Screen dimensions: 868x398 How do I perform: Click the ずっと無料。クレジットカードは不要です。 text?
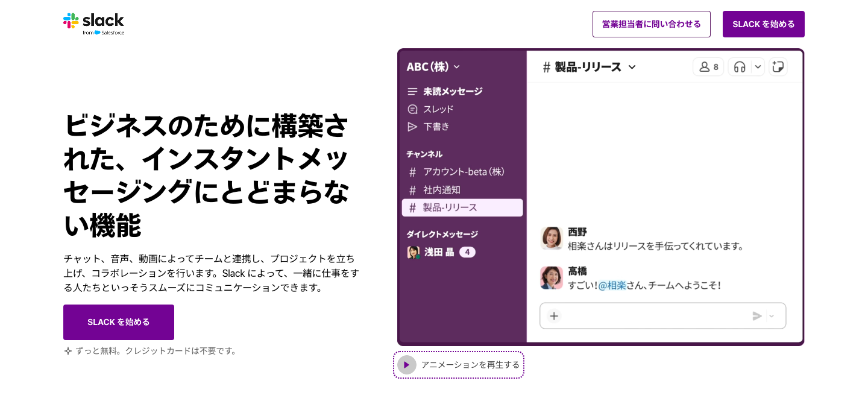click(x=157, y=351)
